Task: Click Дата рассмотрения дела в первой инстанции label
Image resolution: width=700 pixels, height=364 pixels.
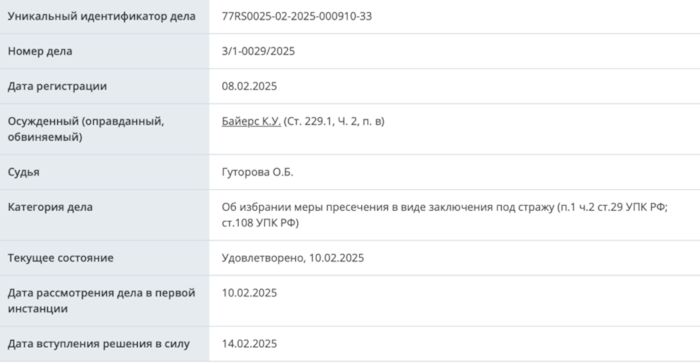Action: (x=101, y=301)
